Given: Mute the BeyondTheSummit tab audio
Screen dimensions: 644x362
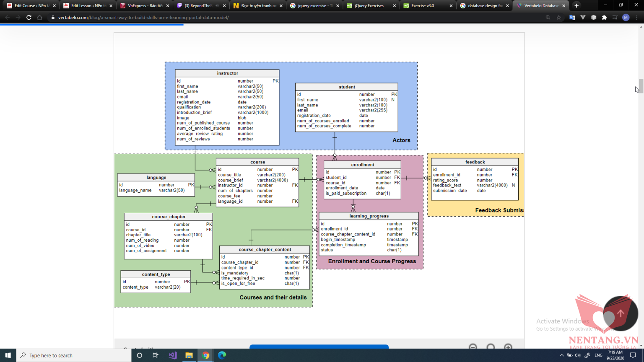Looking at the screenshot, I should coord(217,6).
